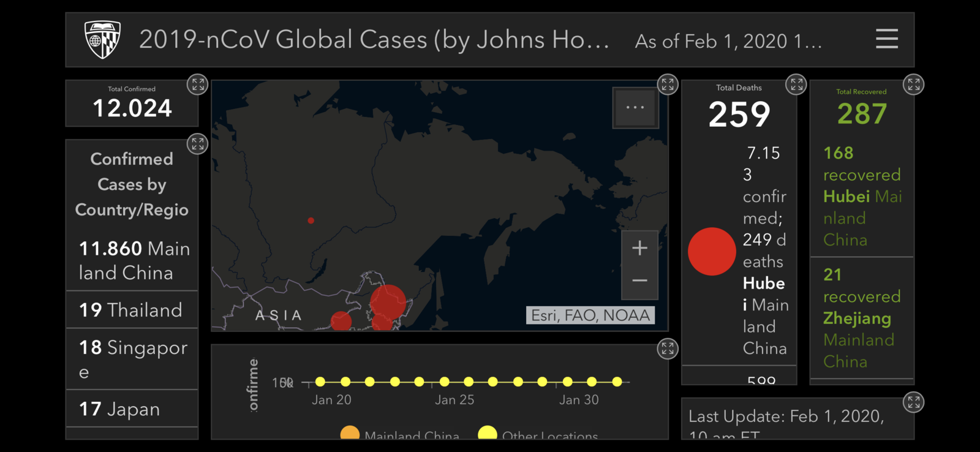Expand the Confirmed Cases by Country list

197,144
